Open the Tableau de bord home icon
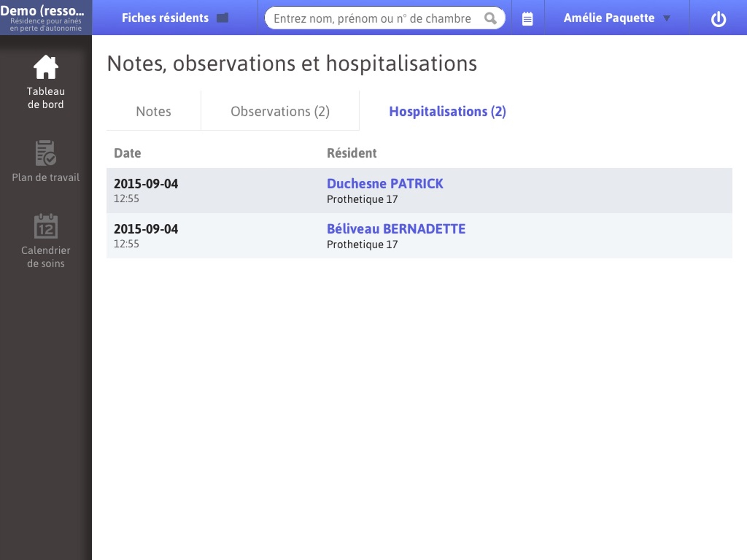Viewport: 747px width, 560px height. click(x=46, y=67)
